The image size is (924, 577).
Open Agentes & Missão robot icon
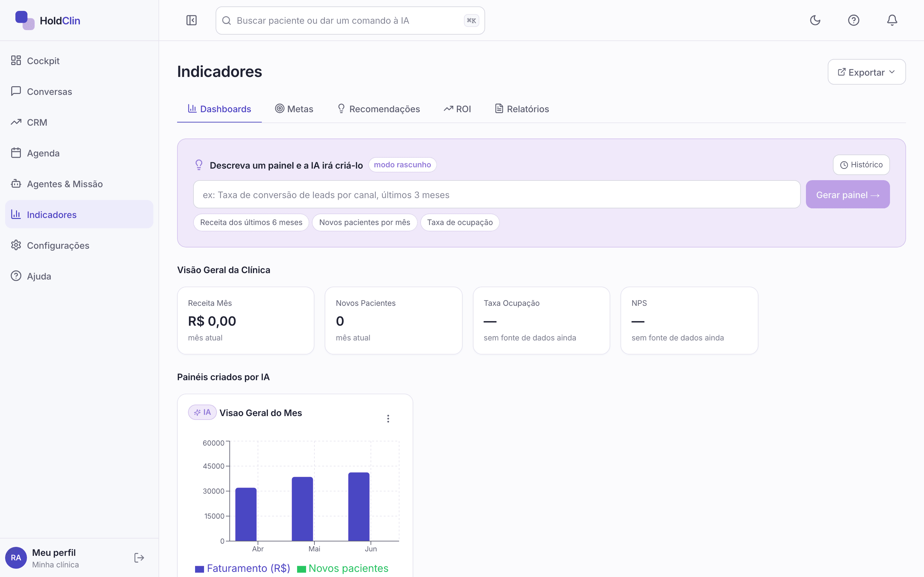[16, 184]
